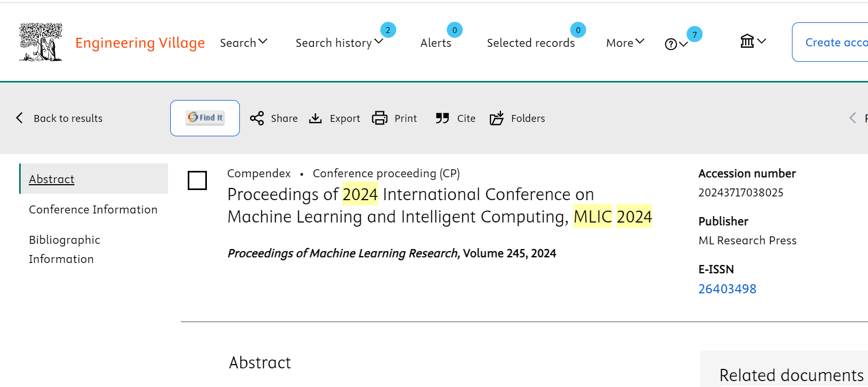This screenshot has height=387, width=868.
Task: Click the Cite quotation mark icon
Action: pyautogui.click(x=443, y=118)
